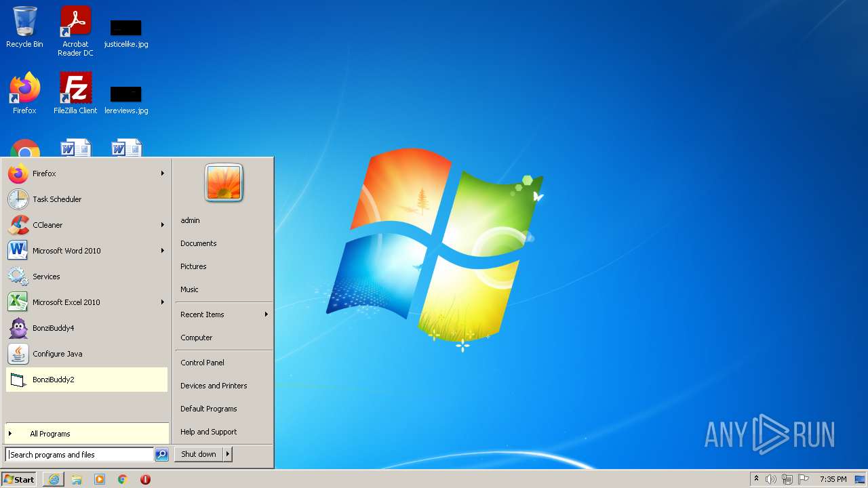Click the red Opera icon in taskbar

click(x=145, y=479)
